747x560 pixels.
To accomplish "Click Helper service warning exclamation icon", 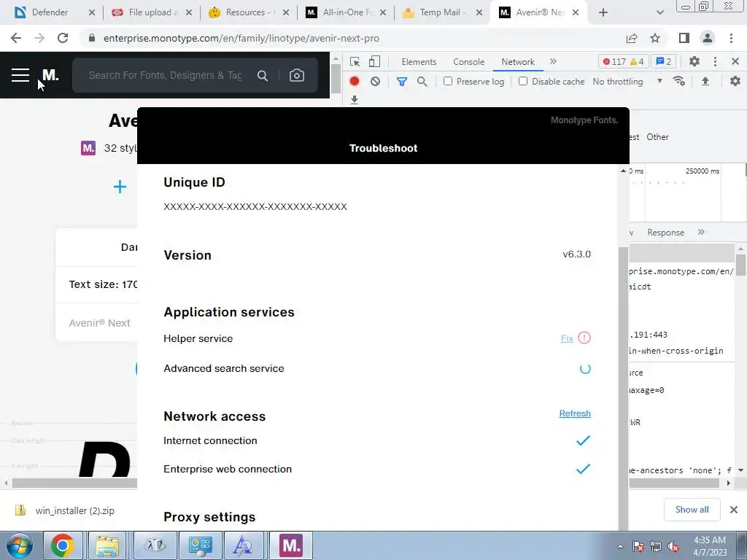I will point(584,338).
